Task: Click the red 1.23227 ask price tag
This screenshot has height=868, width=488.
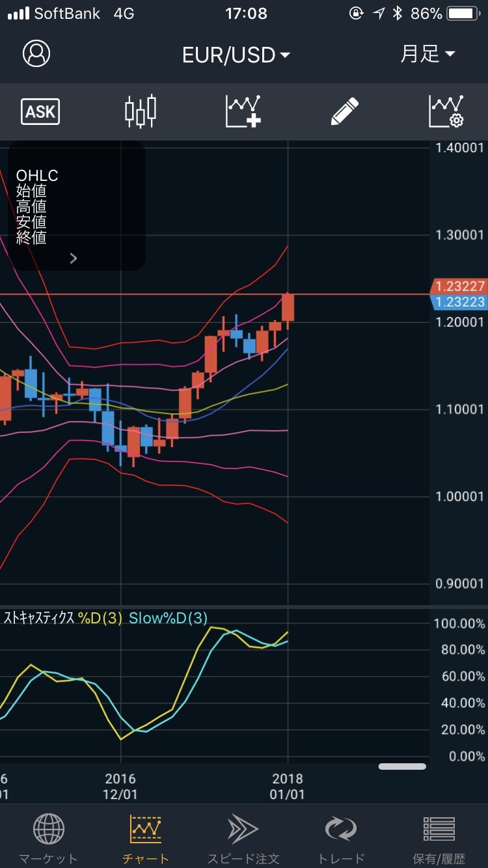Action: tap(459, 286)
